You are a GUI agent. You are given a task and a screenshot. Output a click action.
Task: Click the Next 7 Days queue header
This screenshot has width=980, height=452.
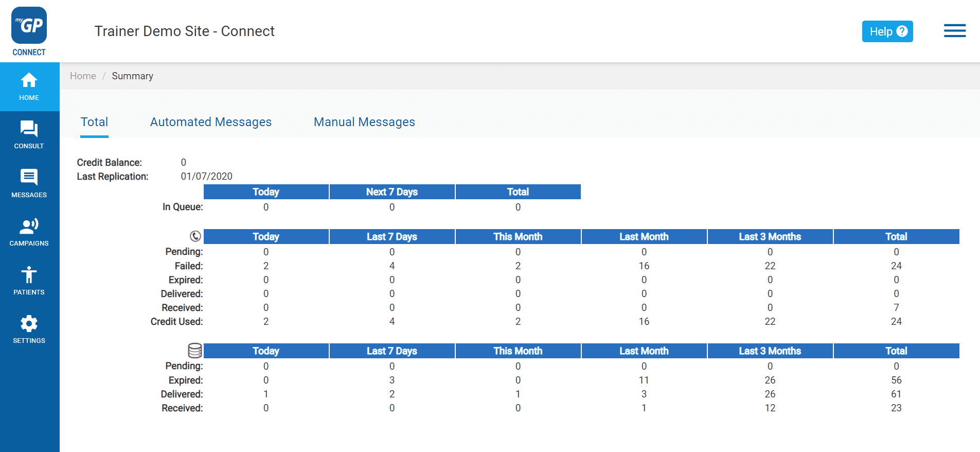click(x=392, y=192)
